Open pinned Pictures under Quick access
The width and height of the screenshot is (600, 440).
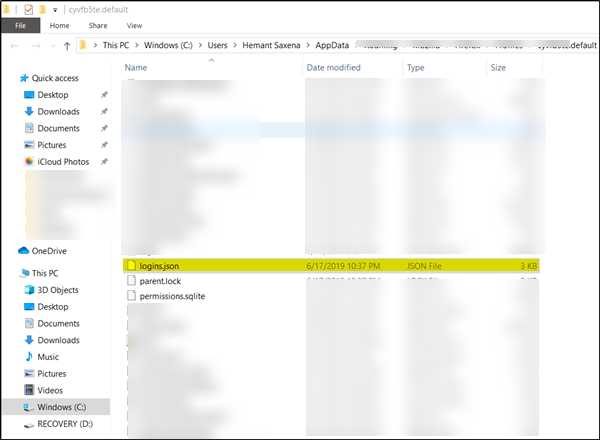pos(52,145)
